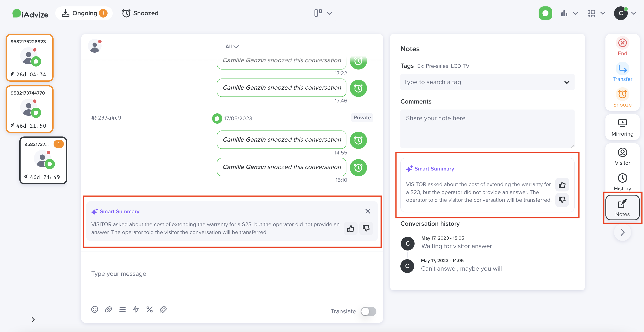Click Can't answer, maybe you will entry
644x332 pixels.
pyautogui.click(x=461, y=269)
